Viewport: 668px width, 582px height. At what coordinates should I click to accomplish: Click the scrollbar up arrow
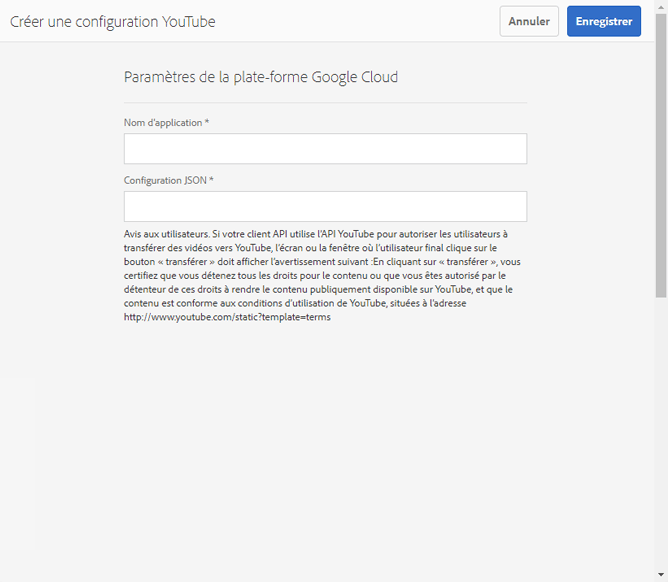pos(661,7)
